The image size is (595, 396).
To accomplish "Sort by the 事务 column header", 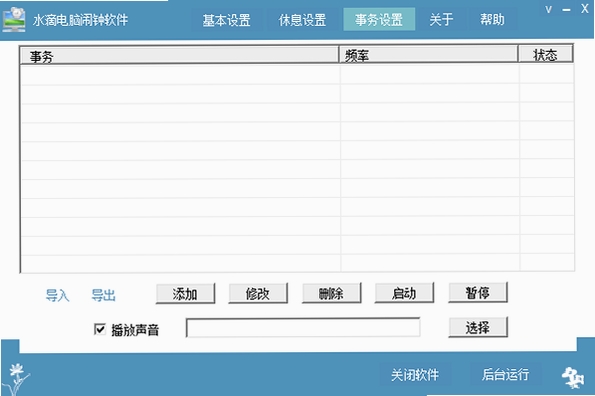I will point(179,55).
